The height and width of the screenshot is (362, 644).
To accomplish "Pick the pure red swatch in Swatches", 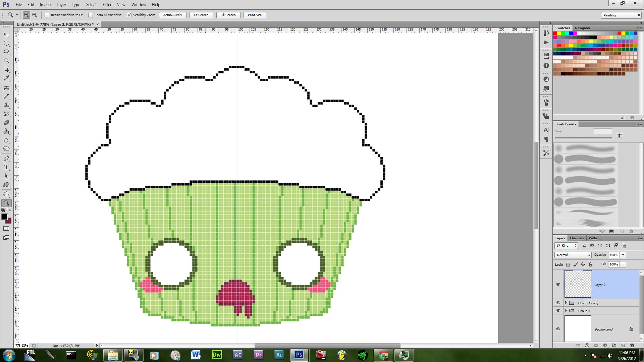I will pos(555,34).
